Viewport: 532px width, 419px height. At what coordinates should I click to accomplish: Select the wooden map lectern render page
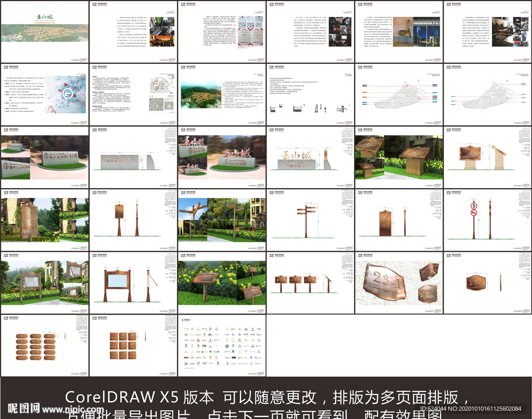(x=398, y=157)
